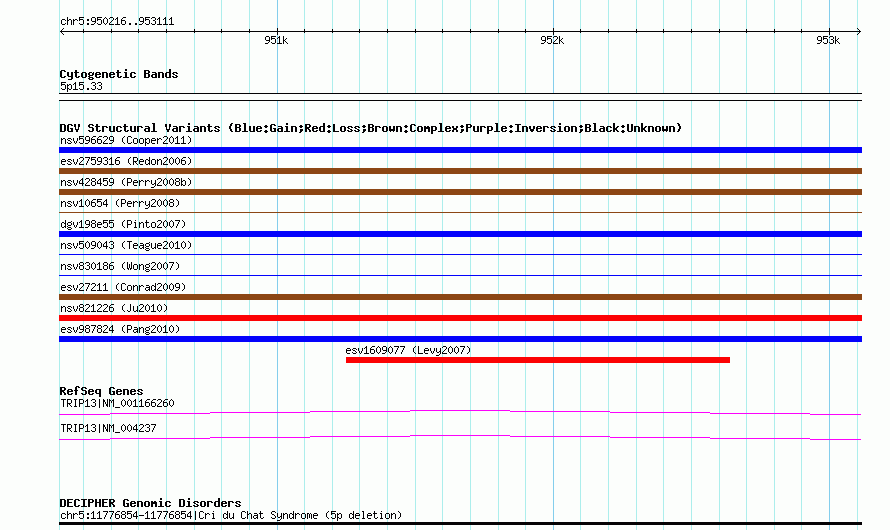The image size is (890, 530).
Task: Click the blue nsv596629 gain bar
Action: click(460, 150)
